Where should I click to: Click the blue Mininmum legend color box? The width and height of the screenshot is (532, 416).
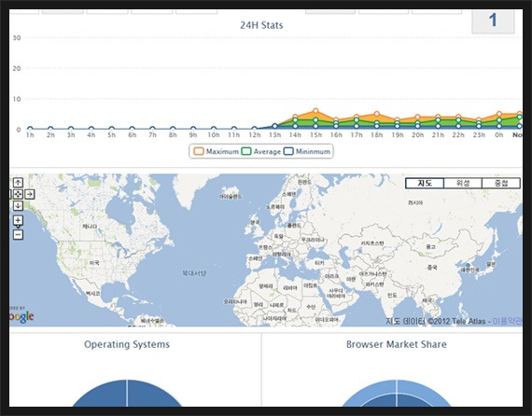point(288,151)
